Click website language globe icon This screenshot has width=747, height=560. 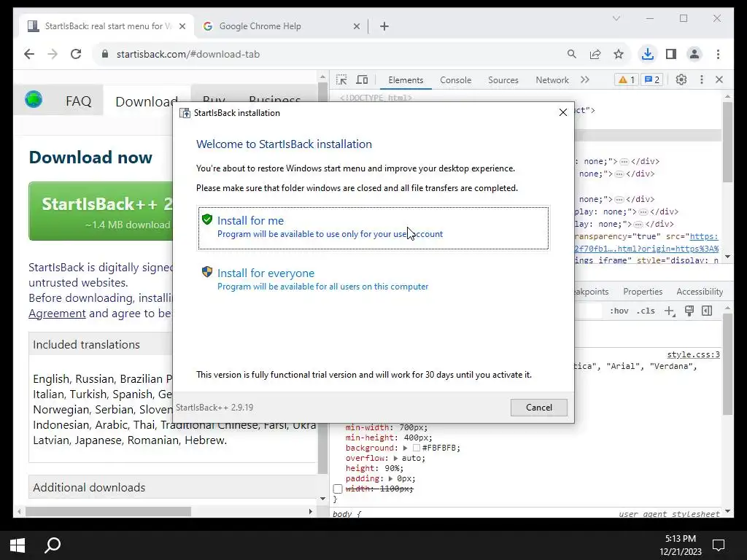tap(34, 99)
